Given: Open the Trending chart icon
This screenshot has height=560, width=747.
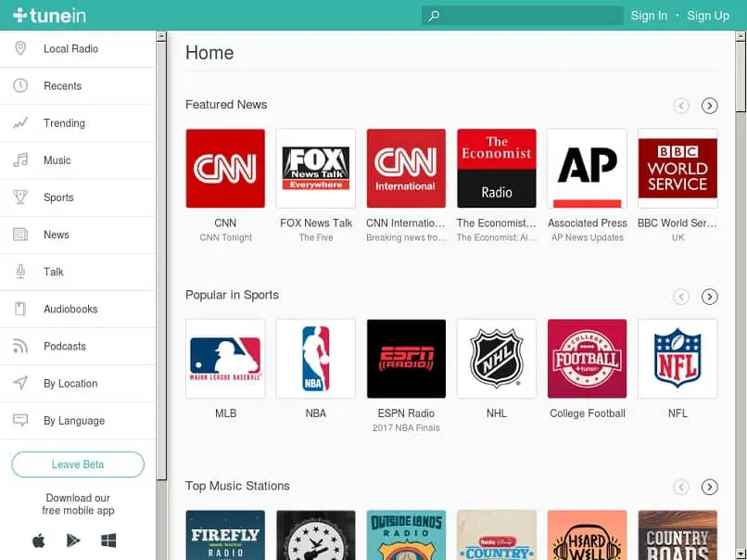Looking at the screenshot, I should [20, 123].
